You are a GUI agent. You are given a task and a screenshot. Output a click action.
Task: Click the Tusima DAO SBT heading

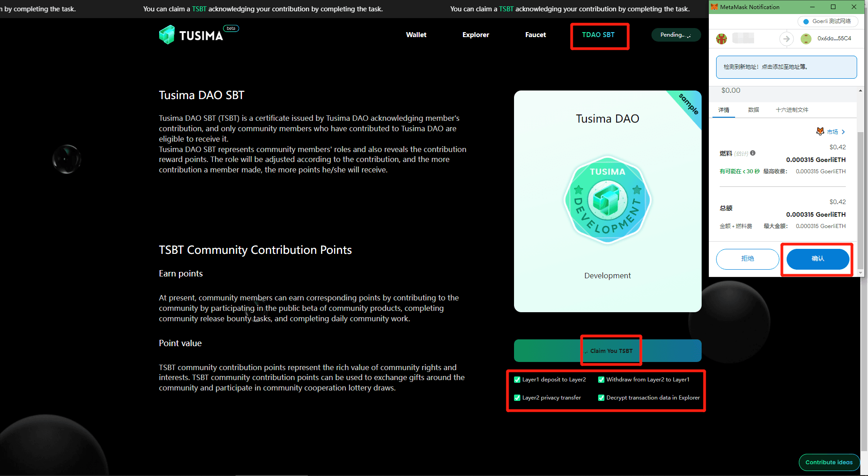tap(202, 95)
